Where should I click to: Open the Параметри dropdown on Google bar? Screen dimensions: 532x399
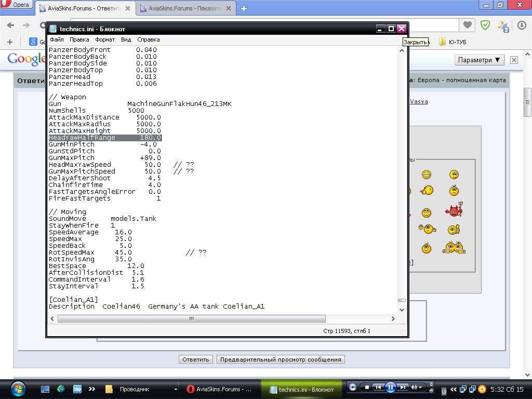pos(478,60)
